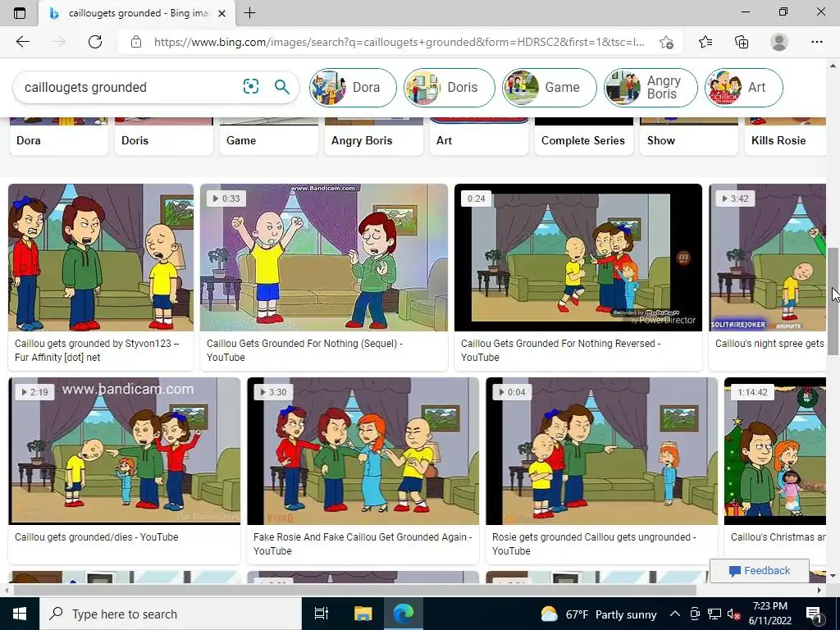The image size is (840, 630).
Task: Open the Show related search card
Action: [x=689, y=137]
